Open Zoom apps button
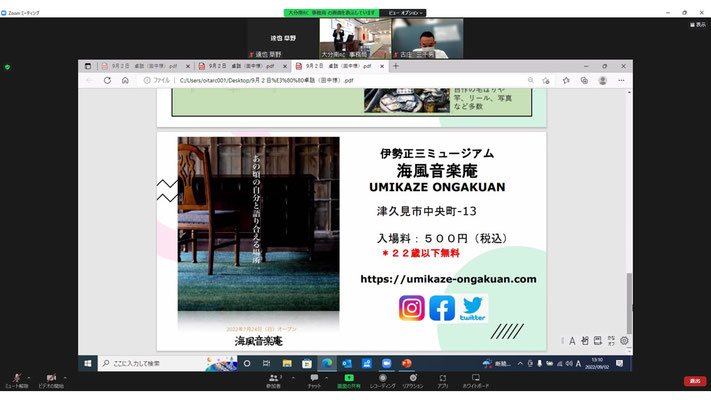The image size is (711, 400). 443,381
